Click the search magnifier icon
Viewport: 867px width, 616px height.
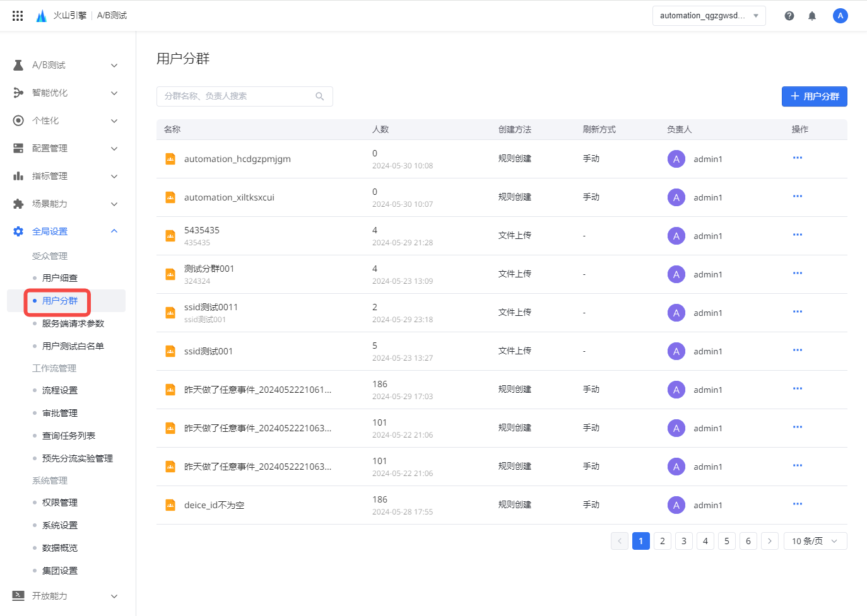coord(320,96)
